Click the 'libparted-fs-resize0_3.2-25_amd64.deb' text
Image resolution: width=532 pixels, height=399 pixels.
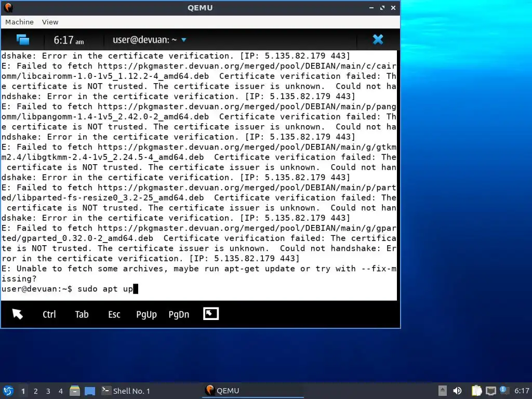tap(110, 198)
